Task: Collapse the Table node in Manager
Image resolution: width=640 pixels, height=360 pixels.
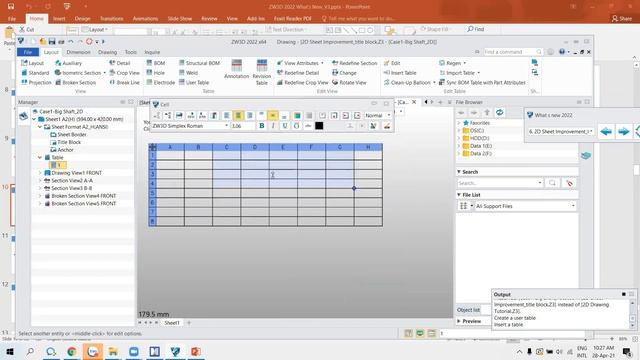Action: 40,158
